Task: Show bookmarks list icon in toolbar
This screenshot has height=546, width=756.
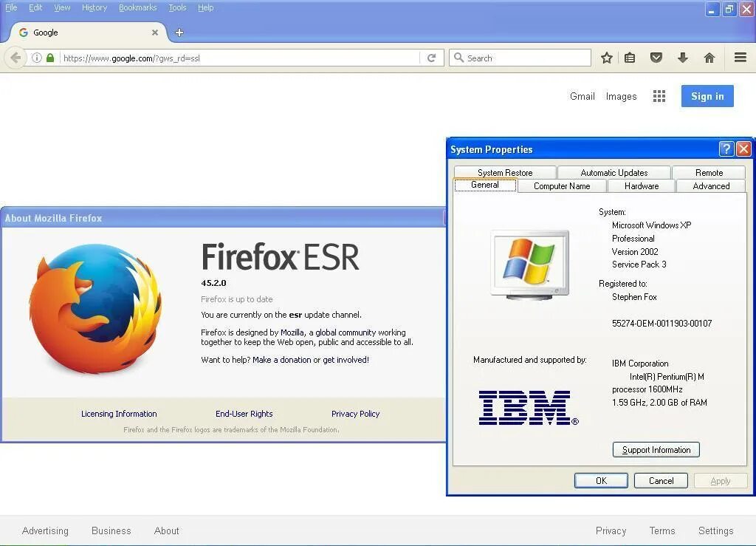Action: pyautogui.click(x=630, y=58)
